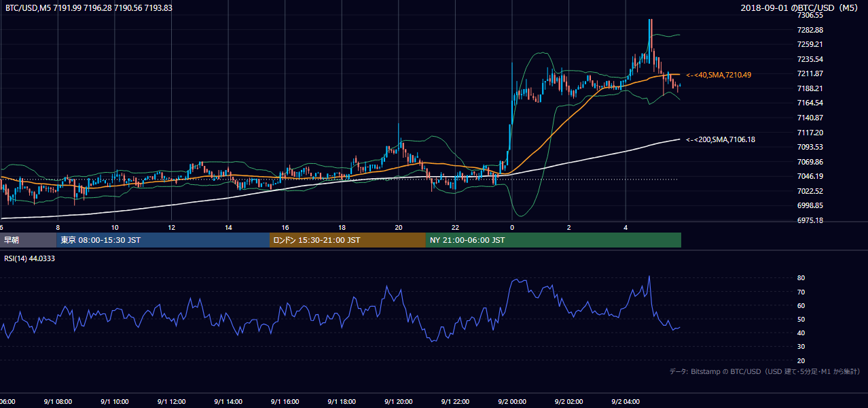Click the price axis value 7282.88
Screen dimensions: 868x408
coord(811,30)
